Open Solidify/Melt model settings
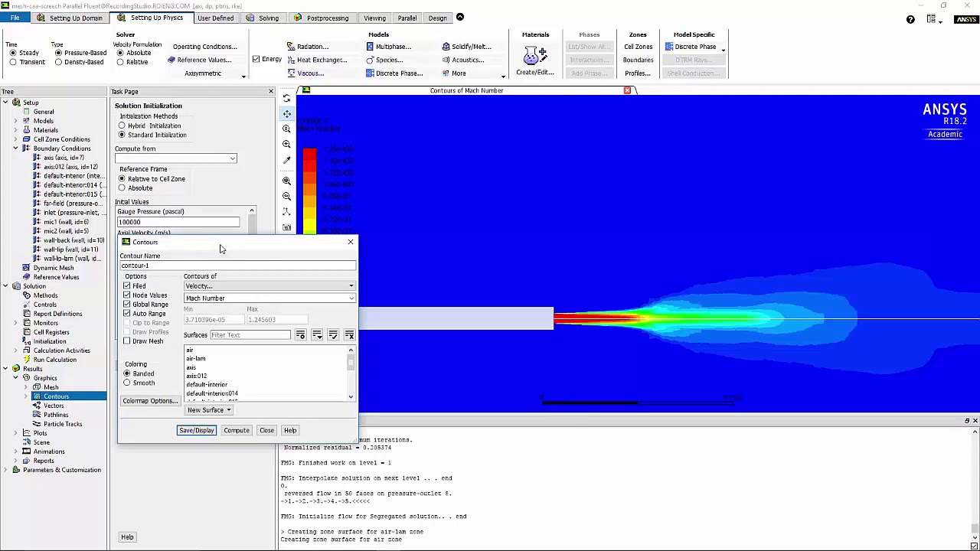Viewport: 980px width, 551px height. click(466, 47)
